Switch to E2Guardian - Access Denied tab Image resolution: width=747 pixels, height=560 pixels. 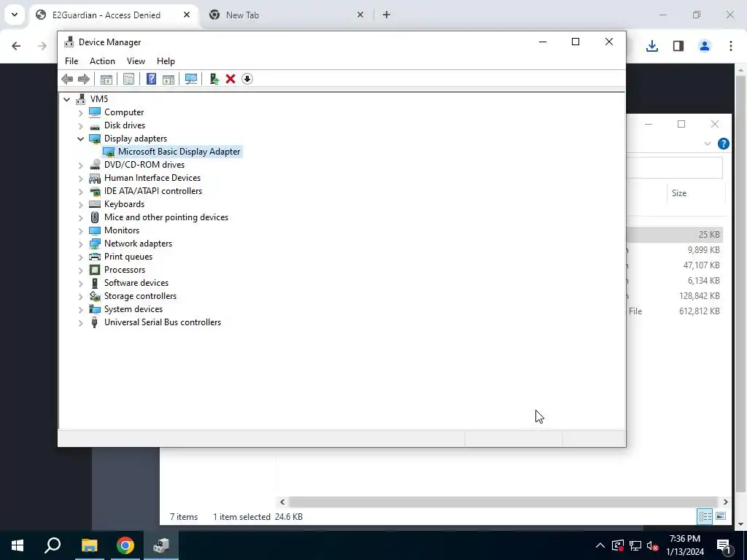pos(113,15)
